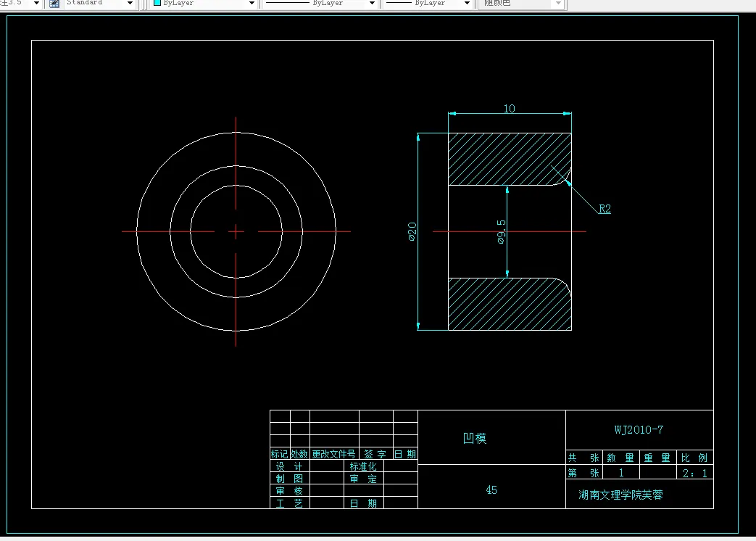Click the 审定 approval label
This screenshot has height=541, width=756.
pos(364,479)
